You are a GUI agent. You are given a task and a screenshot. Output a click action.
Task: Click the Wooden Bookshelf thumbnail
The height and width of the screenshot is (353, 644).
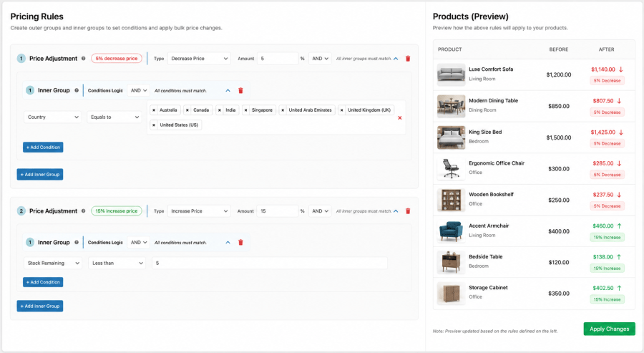point(451,200)
